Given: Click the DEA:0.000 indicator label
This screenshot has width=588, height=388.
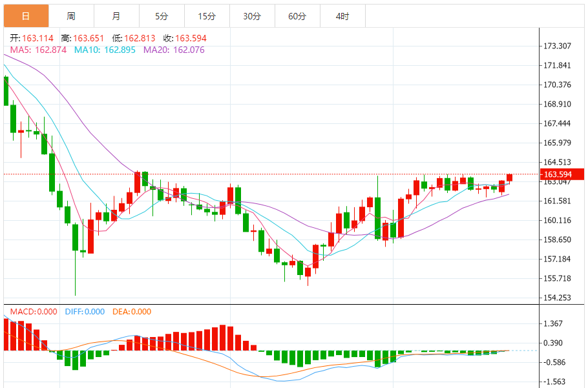Looking at the screenshot, I should tap(132, 312).
